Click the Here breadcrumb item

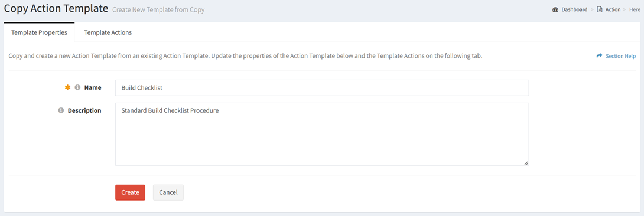[635, 9]
